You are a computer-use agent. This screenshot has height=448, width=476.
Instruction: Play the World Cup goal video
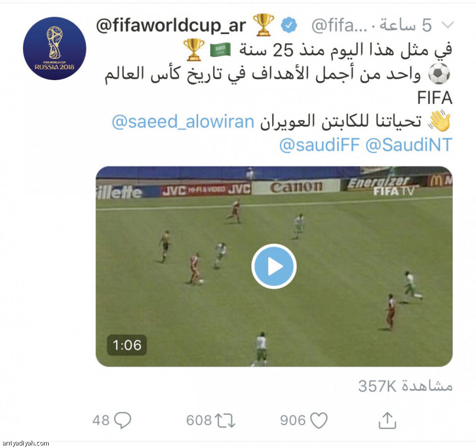pyautogui.click(x=274, y=266)
